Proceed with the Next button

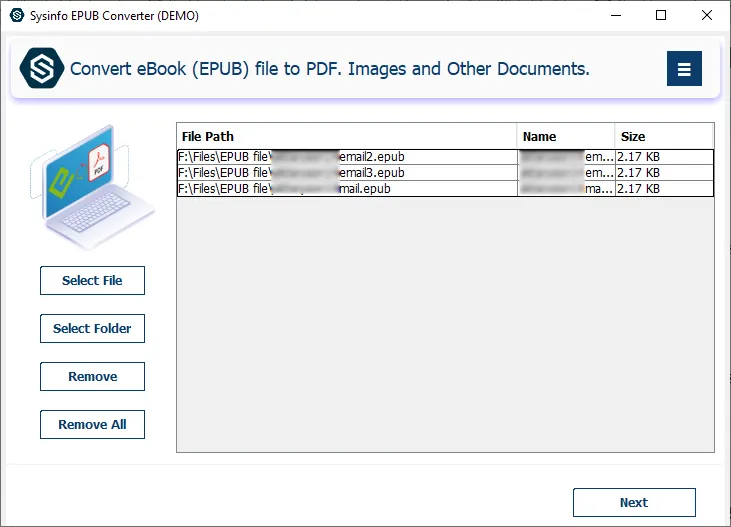tap(634, 502)
